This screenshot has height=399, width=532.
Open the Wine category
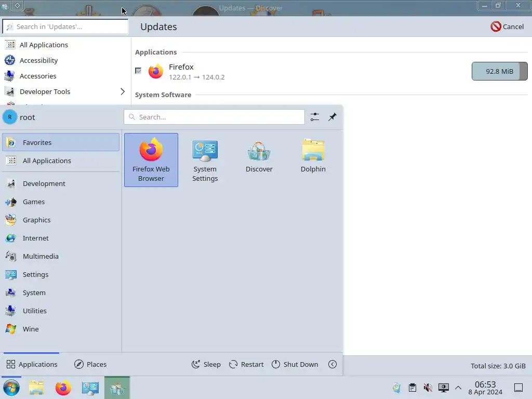[61, 329]
